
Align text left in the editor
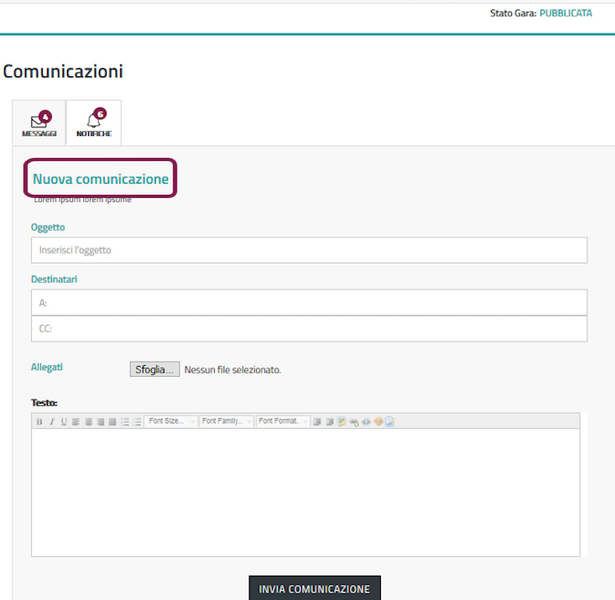75,422
